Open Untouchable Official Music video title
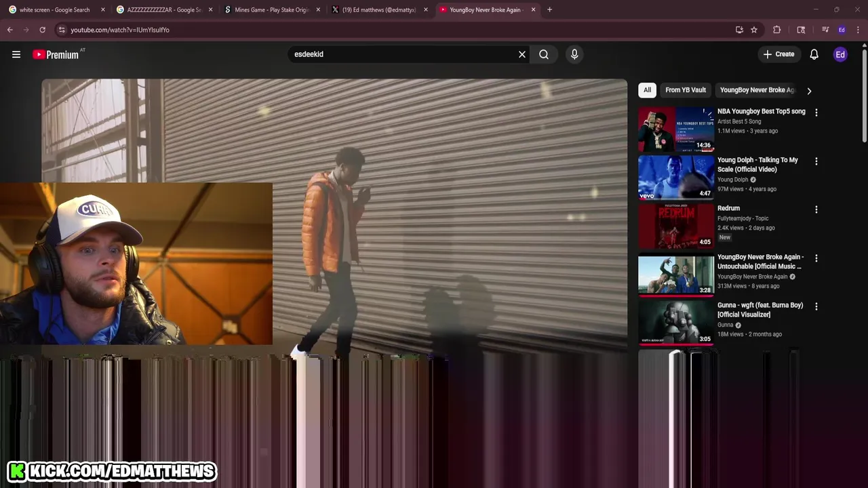Screen dimensions: 868x488 (760, 262)
